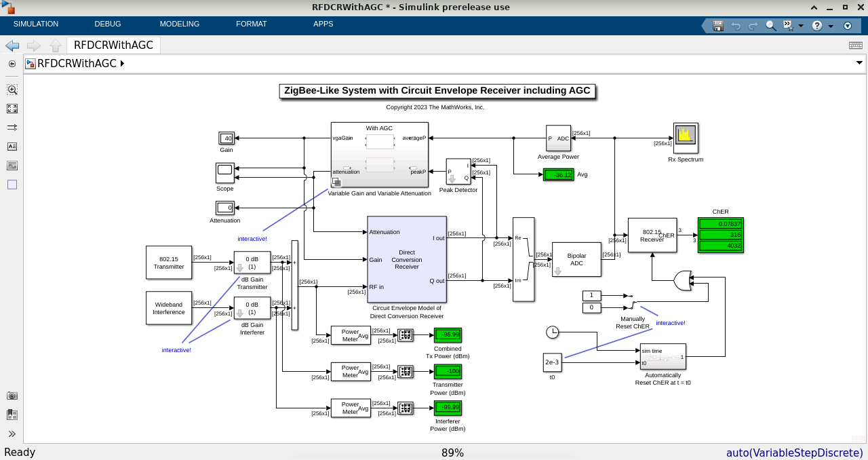Switch to the DEBUG tab

point(108,24)
